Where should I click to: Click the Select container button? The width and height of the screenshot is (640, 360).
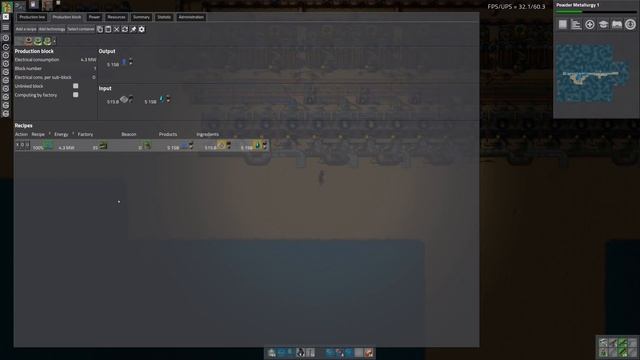81,29
